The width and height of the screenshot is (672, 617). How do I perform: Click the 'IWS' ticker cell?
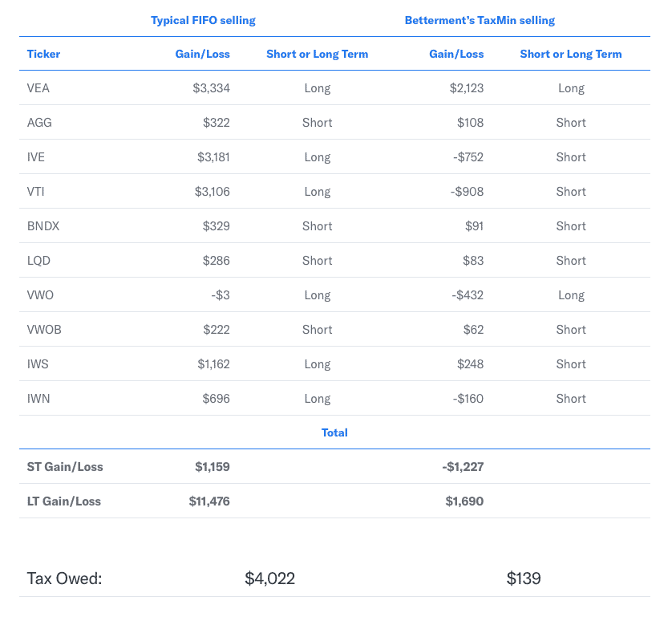click(x=38, y=364)
